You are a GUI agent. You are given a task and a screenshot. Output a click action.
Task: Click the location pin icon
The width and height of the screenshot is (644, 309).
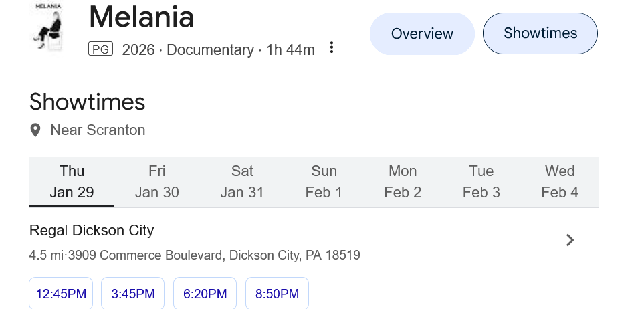tap(36, 130)
